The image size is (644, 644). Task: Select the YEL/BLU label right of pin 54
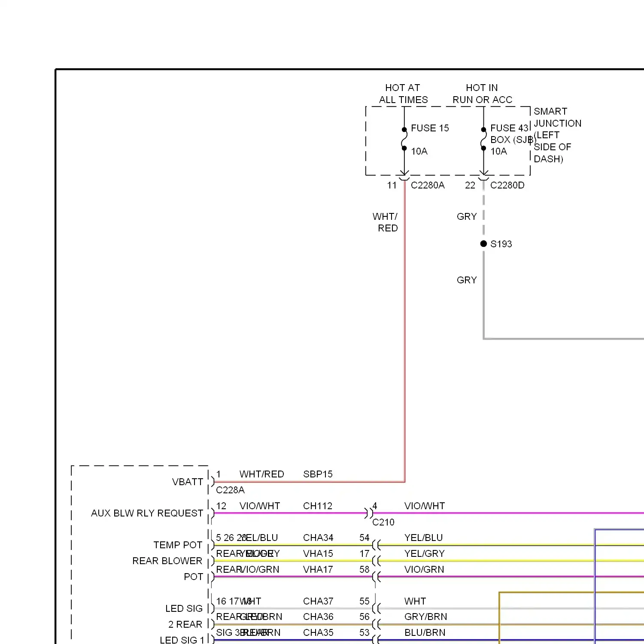pos(423,538)
